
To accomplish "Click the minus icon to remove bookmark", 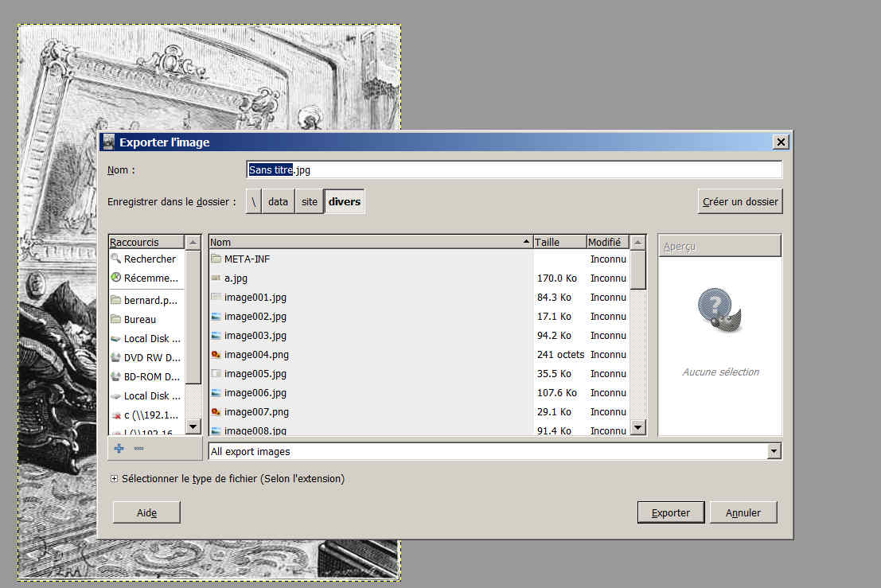I will coord(138,449).
